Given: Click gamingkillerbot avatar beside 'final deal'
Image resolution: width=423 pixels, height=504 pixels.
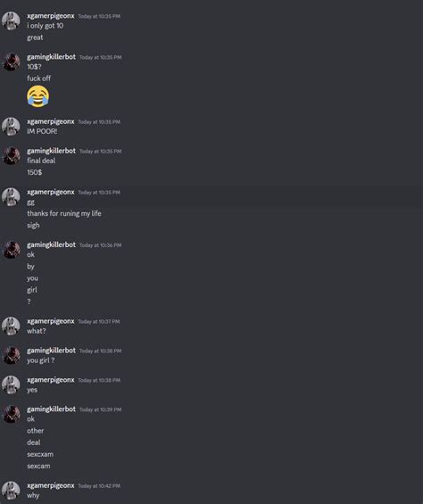Looking at the screenshot, I should tap(11, 155).
